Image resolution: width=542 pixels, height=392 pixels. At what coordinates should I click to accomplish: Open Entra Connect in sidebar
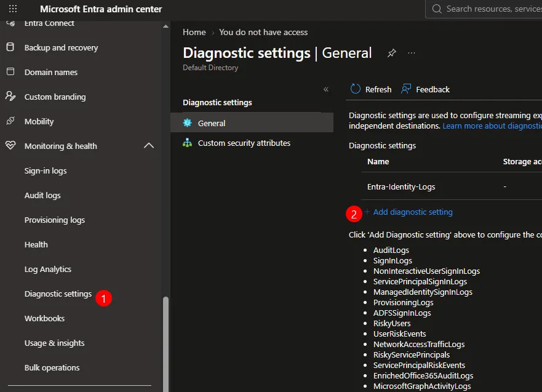point(49,23)
